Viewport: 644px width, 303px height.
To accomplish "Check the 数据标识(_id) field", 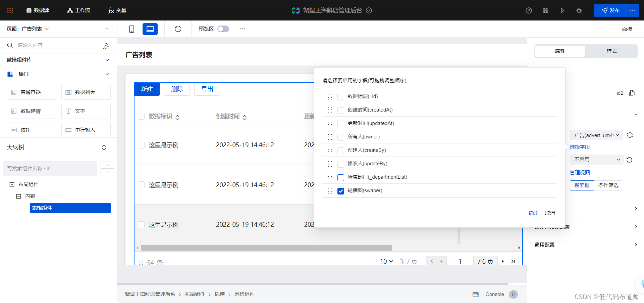I will pyautogui.click(x=341, y=97).
